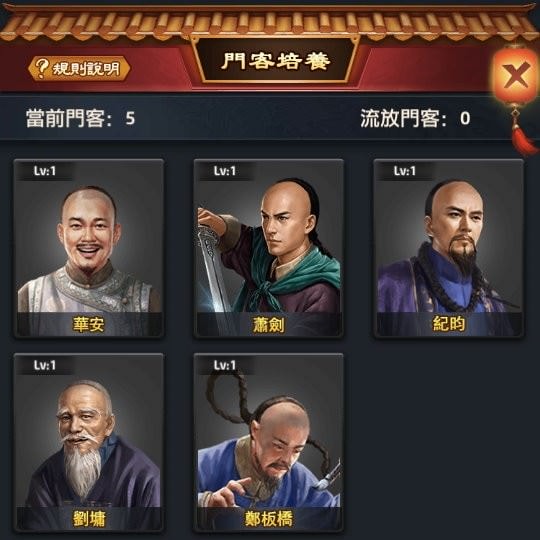This screenshot has height=540, width=540.
Task: Tap the 當前門客 count text
Action: coord(80,118)
